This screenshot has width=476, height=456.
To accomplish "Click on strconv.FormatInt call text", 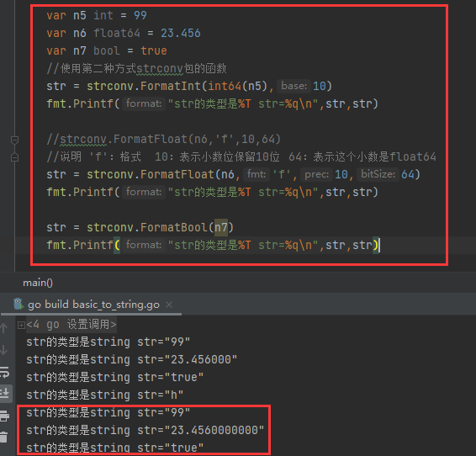I will coord(144,86).
